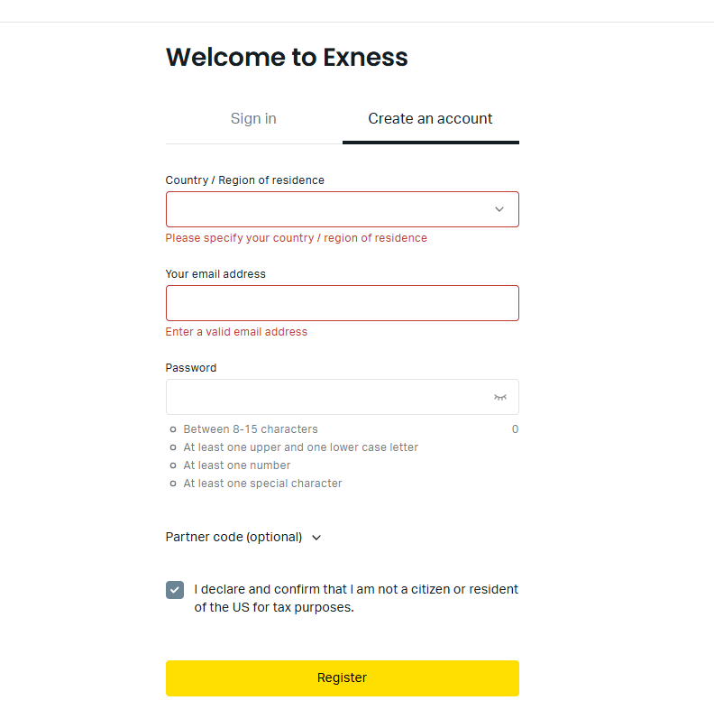Click the chevron arrow in the country field
Image resolution: width=714 pixels, height=728 pixels.
point(499,209)
